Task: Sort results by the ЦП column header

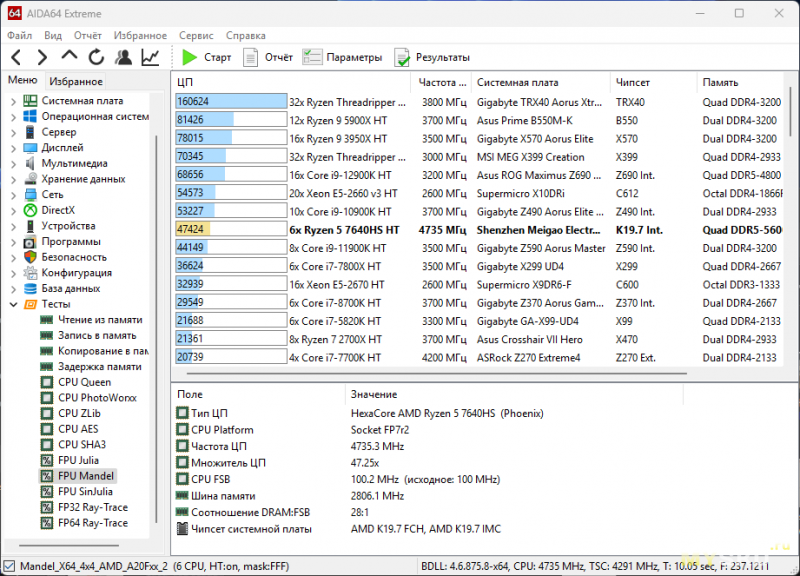Action: click(291, 82)
